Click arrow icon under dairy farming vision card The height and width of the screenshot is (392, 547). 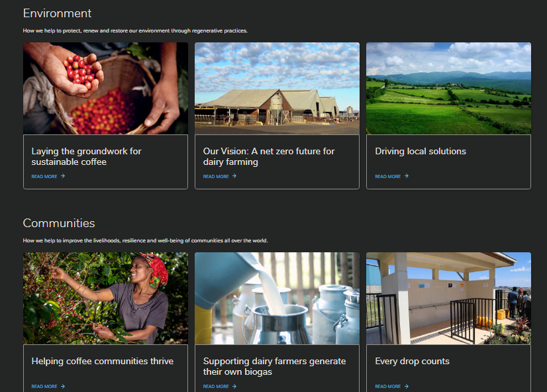coord(234,176)
